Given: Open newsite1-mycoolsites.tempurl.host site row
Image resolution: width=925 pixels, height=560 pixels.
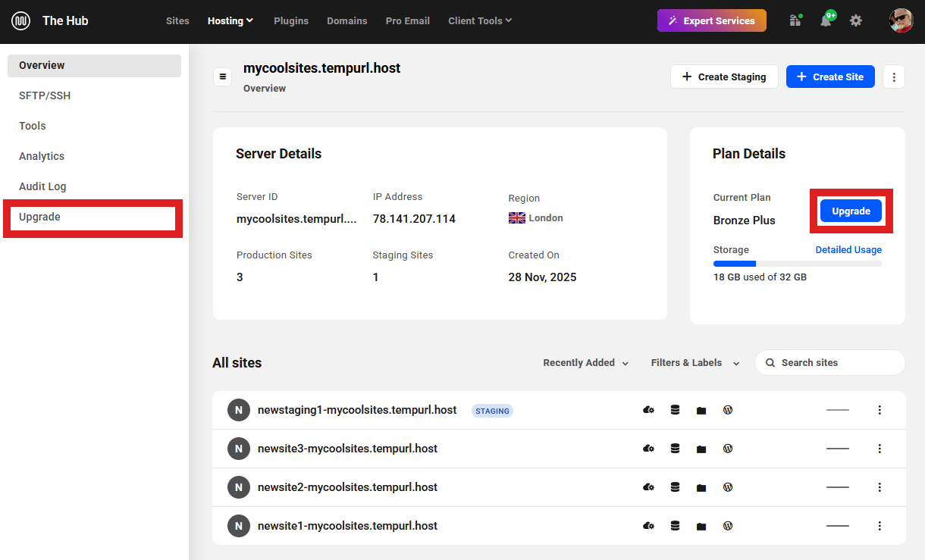Looking at the screenshot, I should tap(559, 526).
